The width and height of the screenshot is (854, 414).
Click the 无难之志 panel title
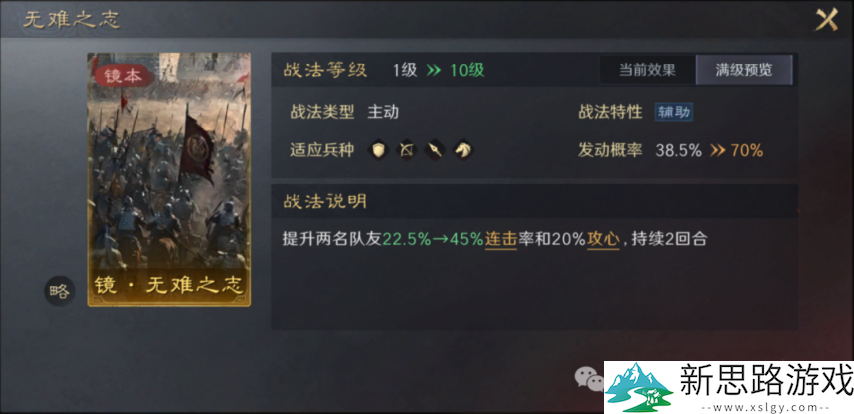[71, 20]
